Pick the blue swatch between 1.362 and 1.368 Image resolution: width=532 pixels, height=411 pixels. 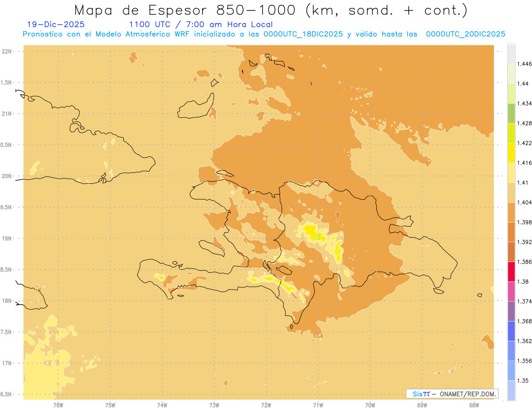pos(511,331)
